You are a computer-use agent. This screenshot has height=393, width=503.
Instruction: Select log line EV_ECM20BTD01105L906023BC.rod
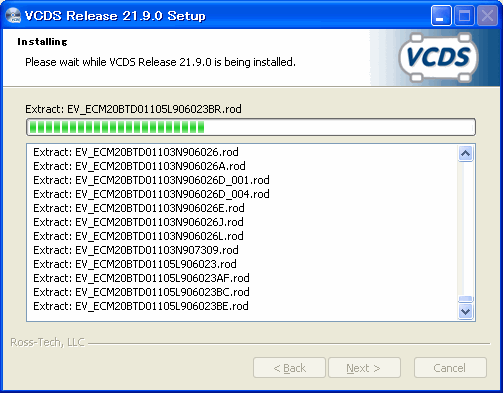(x=141, y=292)
